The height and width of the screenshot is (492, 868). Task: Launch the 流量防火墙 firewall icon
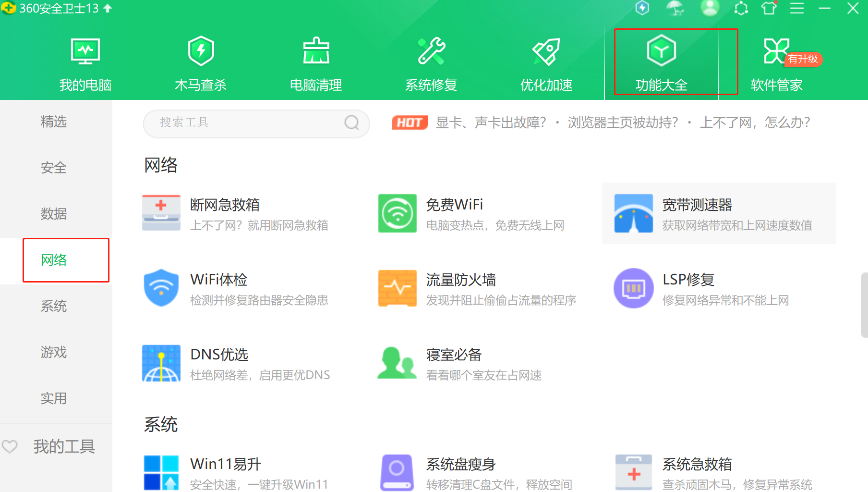click(x=398, y=288)
